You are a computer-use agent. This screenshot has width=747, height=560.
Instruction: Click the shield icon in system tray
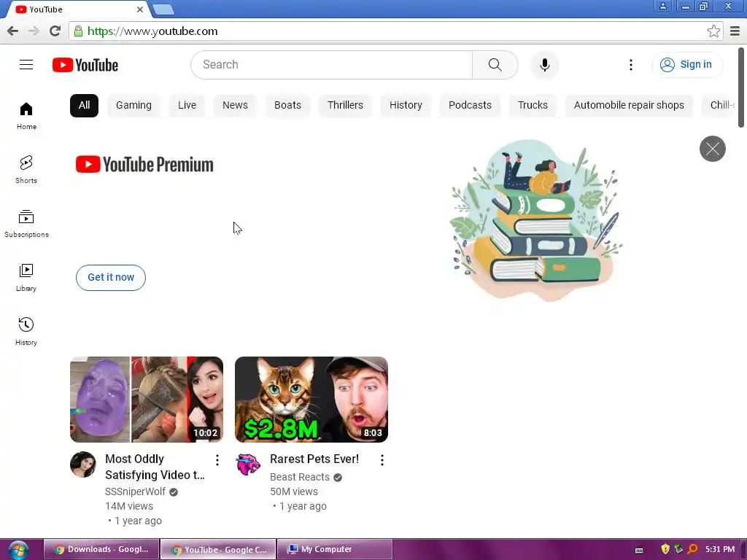tap(665, 549)
